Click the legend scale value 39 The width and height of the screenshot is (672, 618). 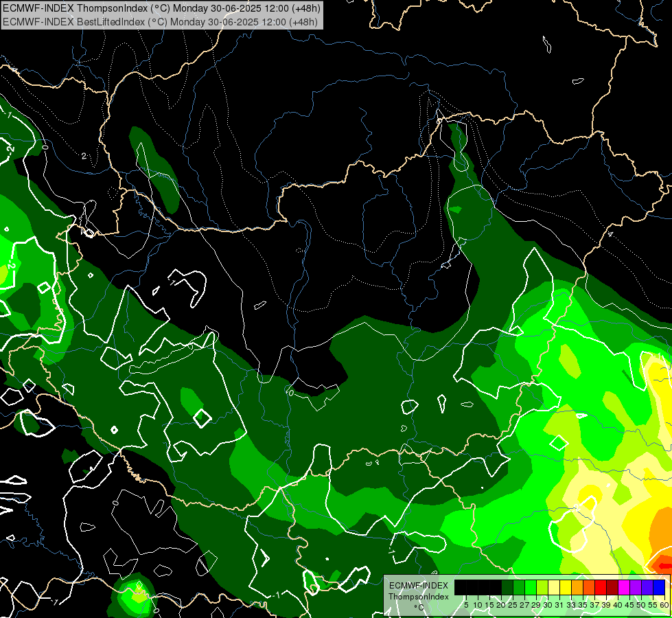coord(606,605)
